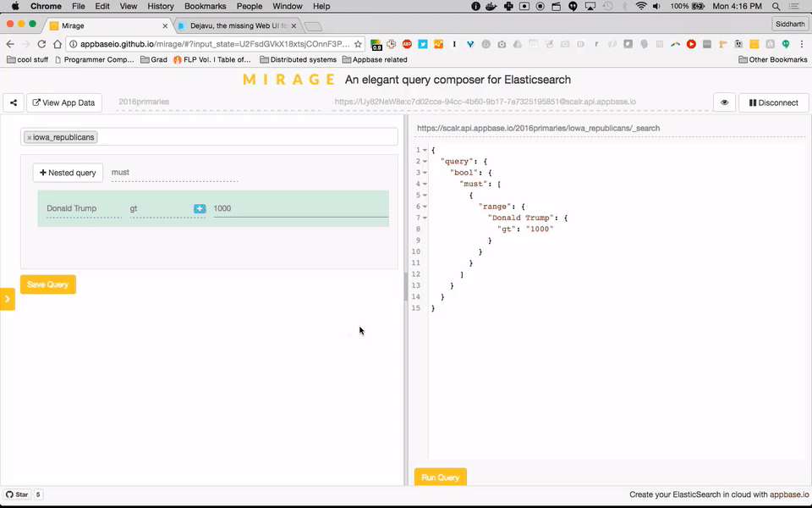
Task: Open the gt query-type dropdown
Action: (161, 208)
